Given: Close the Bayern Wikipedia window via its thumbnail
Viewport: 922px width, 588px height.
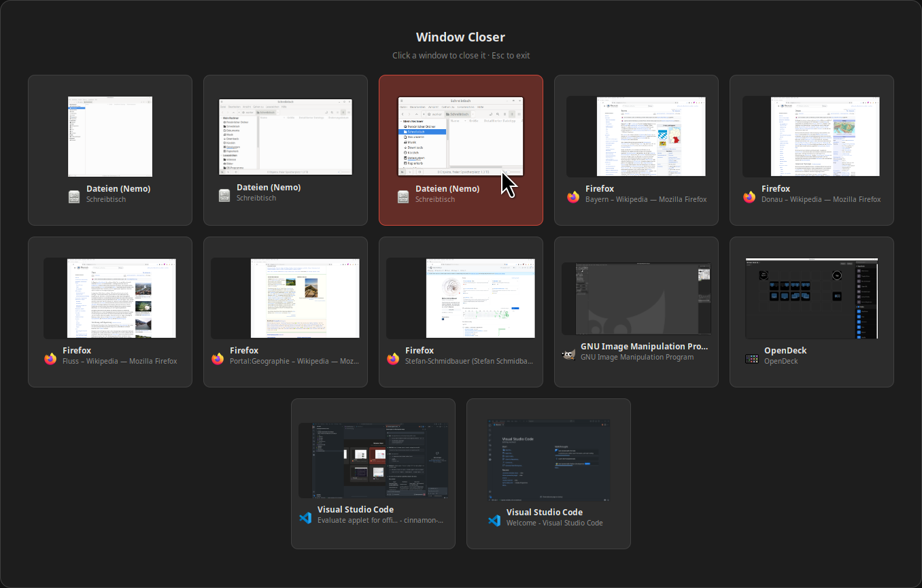Looking at the screenshot, I should click(636, 136).
